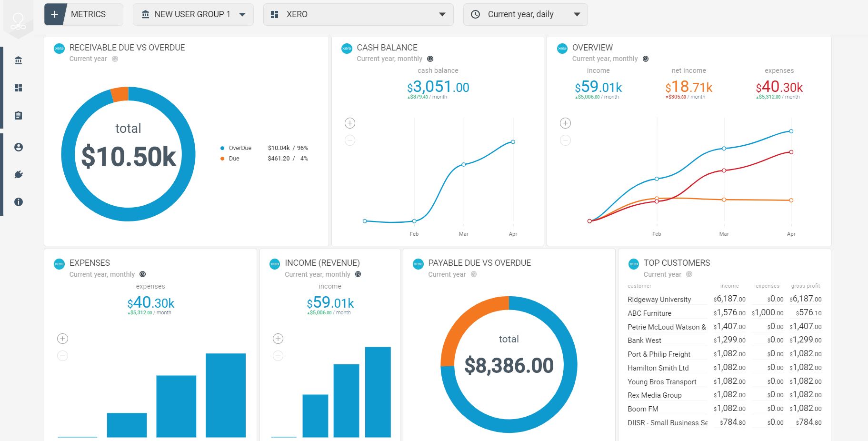Click the $3,051.00 cash balance value

[438, 87]
